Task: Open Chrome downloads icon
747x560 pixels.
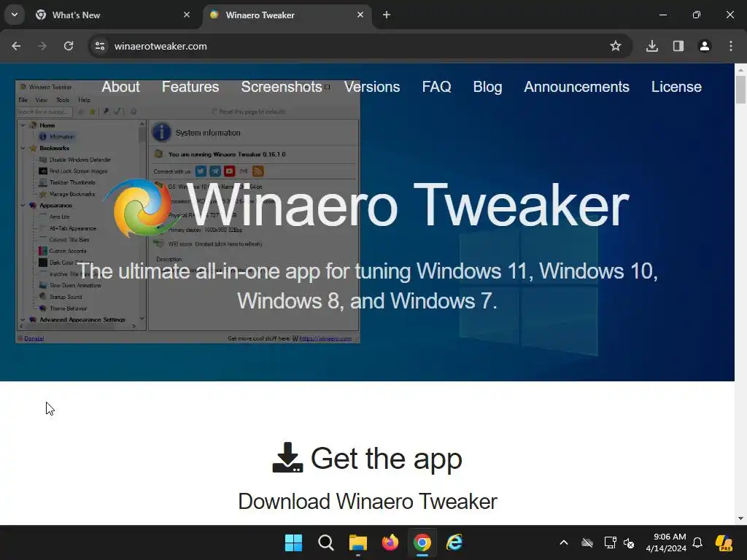Action: coord(652,46)
